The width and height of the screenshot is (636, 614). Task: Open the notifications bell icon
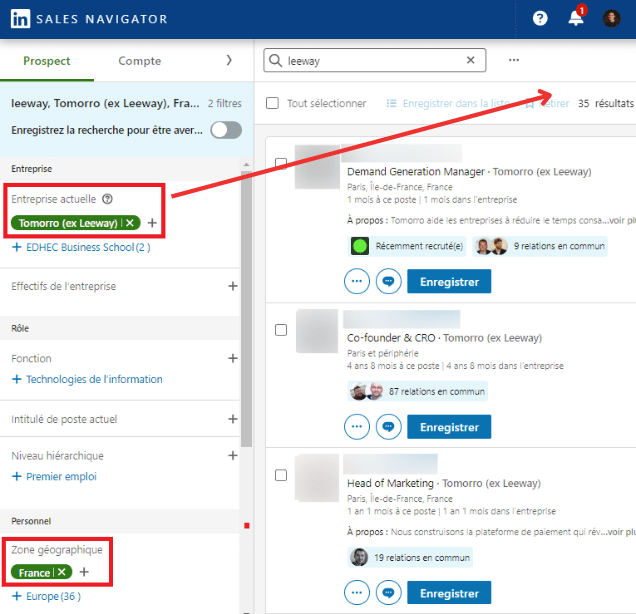[x=576, y=17]
